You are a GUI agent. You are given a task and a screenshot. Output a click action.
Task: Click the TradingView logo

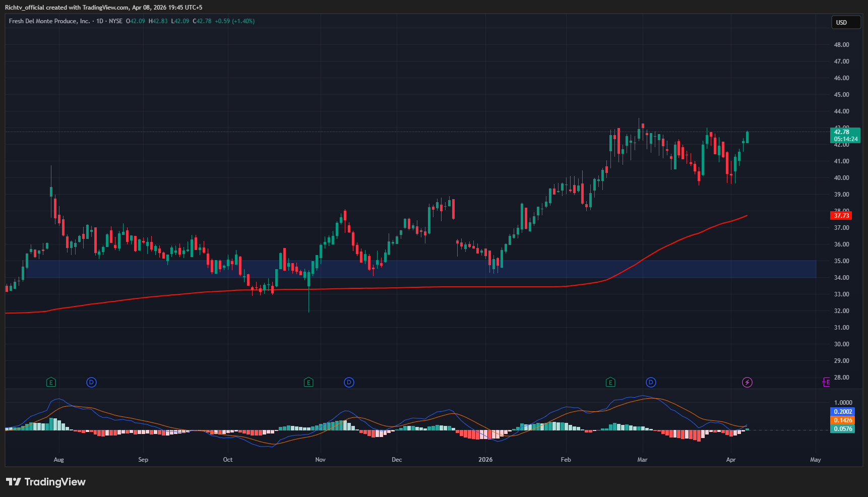pos(46,482)
